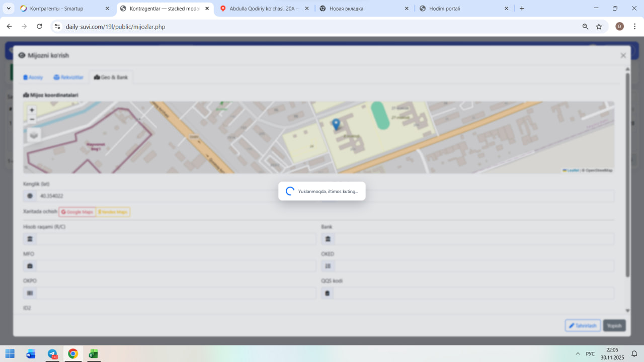Switch to the Asosiy tab
This screenshot has height=362, width=644.
click(x=33, y=77)
